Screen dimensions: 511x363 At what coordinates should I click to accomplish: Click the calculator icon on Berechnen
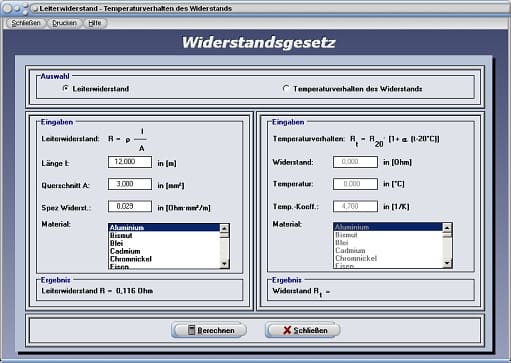[x=191, y=330]
